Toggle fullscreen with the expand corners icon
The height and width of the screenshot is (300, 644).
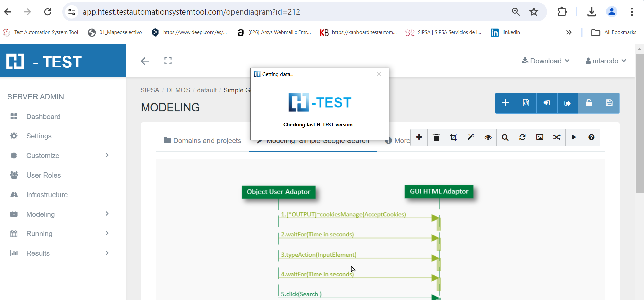[168, 61]
